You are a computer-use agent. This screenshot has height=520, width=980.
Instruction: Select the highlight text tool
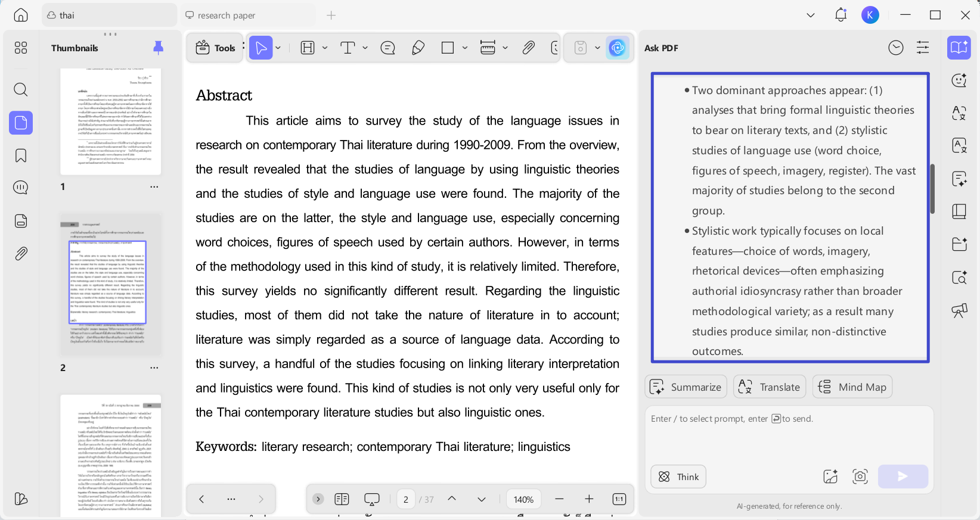coord(308,48)
